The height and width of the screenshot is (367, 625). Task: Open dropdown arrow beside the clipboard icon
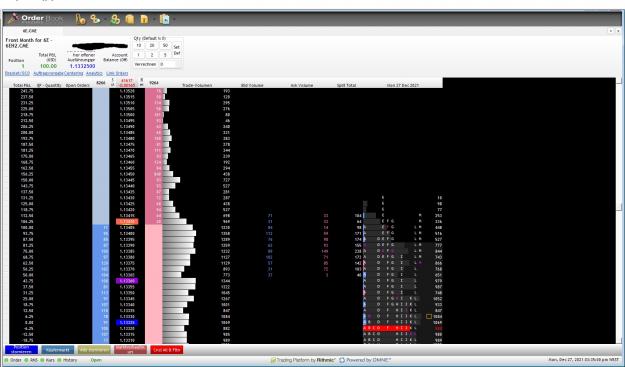point(174,19)
